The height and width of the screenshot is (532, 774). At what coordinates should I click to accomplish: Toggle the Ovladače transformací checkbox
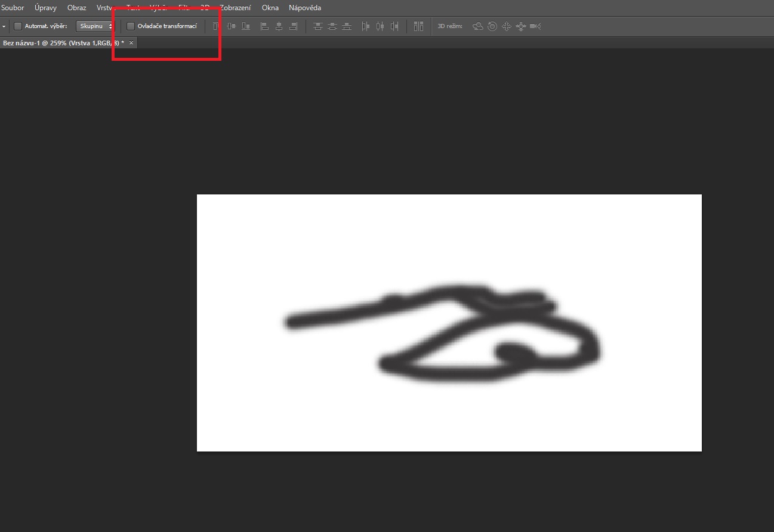coord(131,26)
